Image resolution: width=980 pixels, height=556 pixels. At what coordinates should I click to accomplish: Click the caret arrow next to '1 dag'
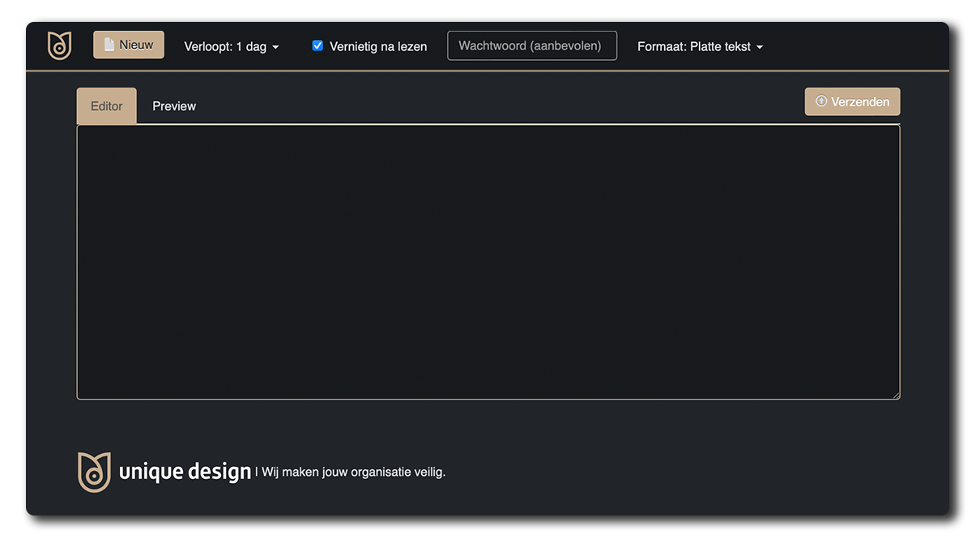point(275,48)
